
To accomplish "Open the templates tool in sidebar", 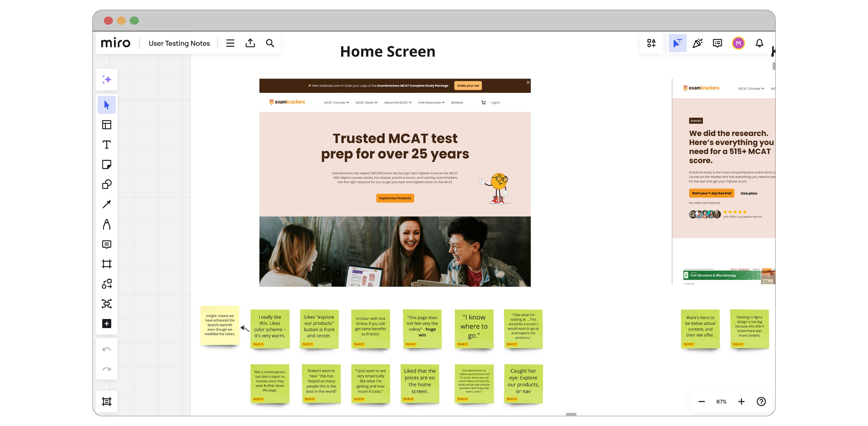I will click(x=106, y=125).
